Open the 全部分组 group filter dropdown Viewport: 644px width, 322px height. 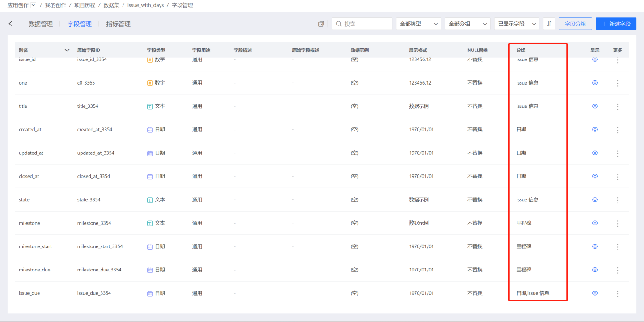pos(467,24)
